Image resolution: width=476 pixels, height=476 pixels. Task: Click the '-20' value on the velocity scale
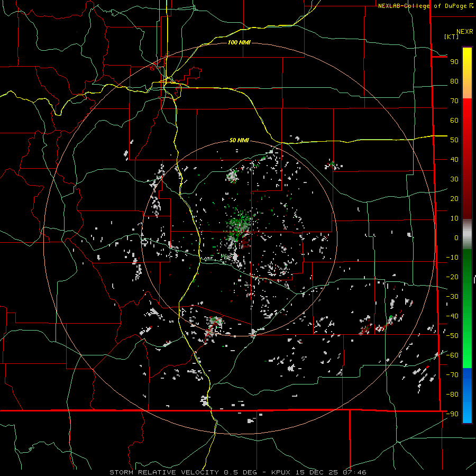coord(452,277)
